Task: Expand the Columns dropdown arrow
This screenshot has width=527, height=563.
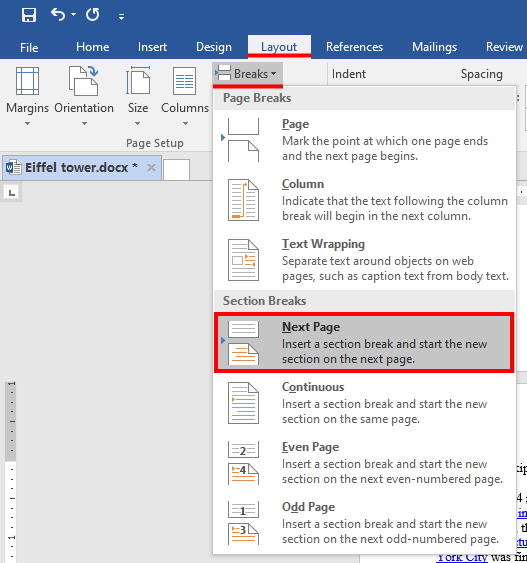Action: coord(185,124)
